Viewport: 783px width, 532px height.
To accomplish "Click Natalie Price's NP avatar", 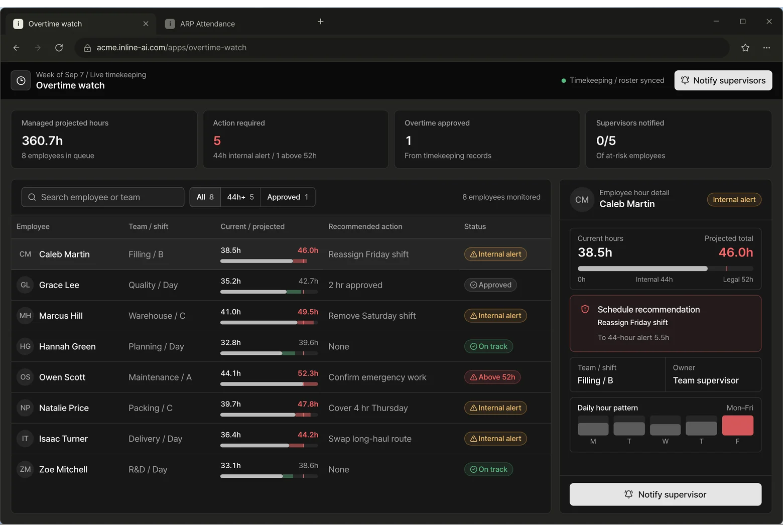I will point(25,408).
